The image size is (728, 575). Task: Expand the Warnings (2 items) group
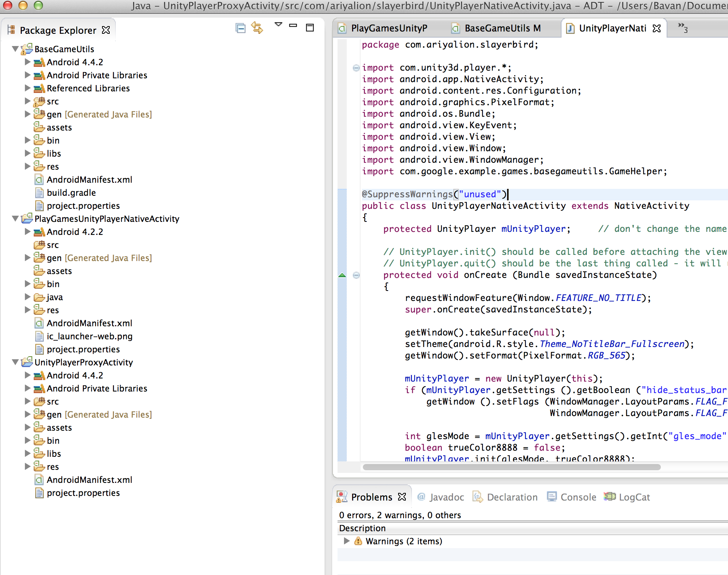(x=347, y=541)
